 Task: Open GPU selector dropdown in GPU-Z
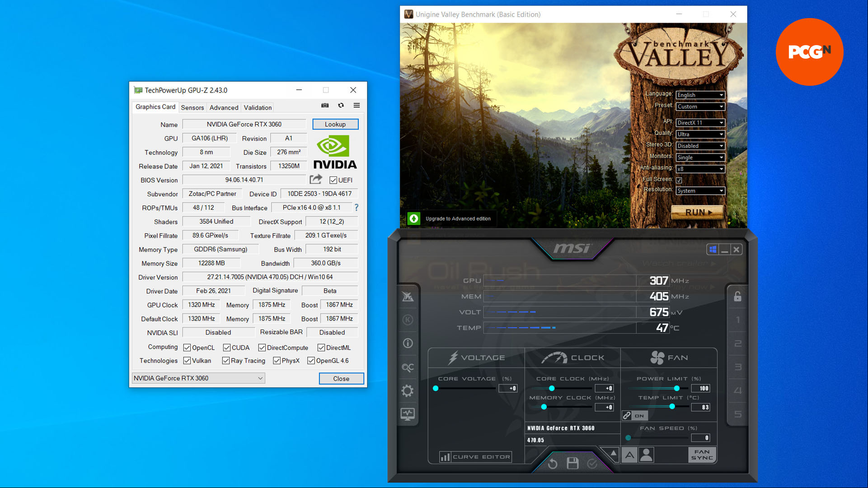point(198,378)
